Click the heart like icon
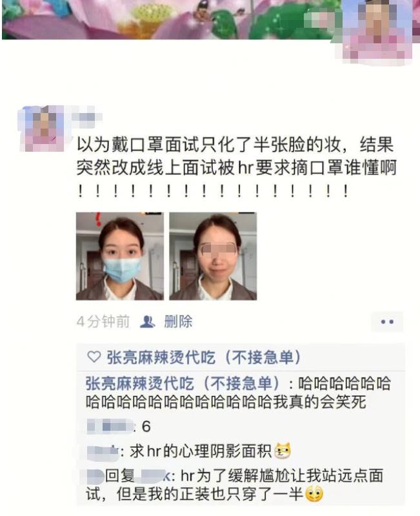Viewport: 420px width, 516px height. [94, 357]
